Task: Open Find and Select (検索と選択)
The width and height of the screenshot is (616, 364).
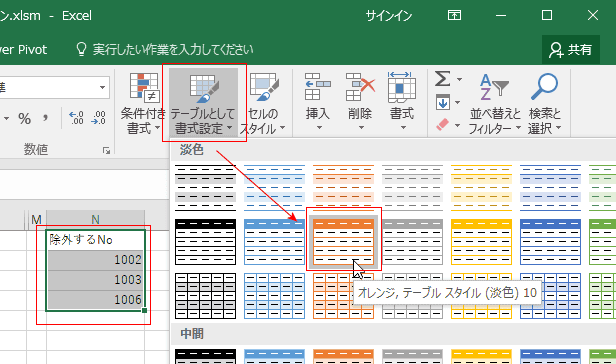Action: pos(544,103)
